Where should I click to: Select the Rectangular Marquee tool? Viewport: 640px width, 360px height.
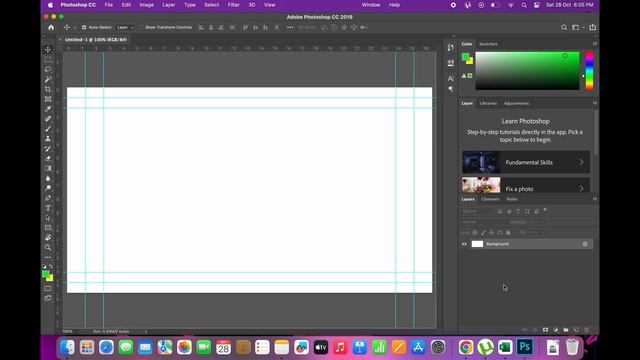pyautogui.click(x=48, y=60)
